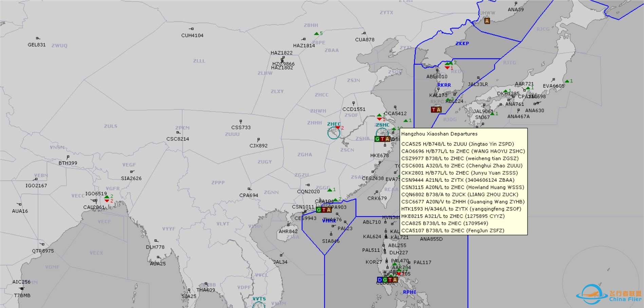Click the brown A badge at ZSHC
Screen dimensions: 644x308
click(387, 139)
